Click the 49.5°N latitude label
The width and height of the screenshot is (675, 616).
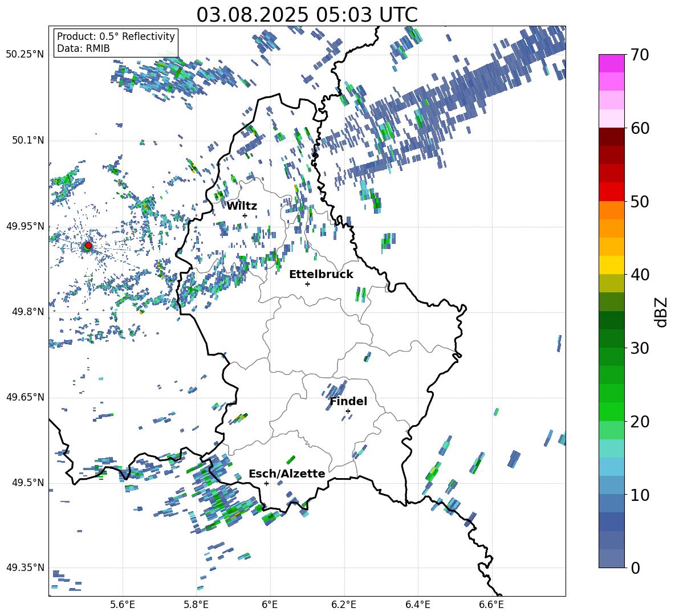28,482
